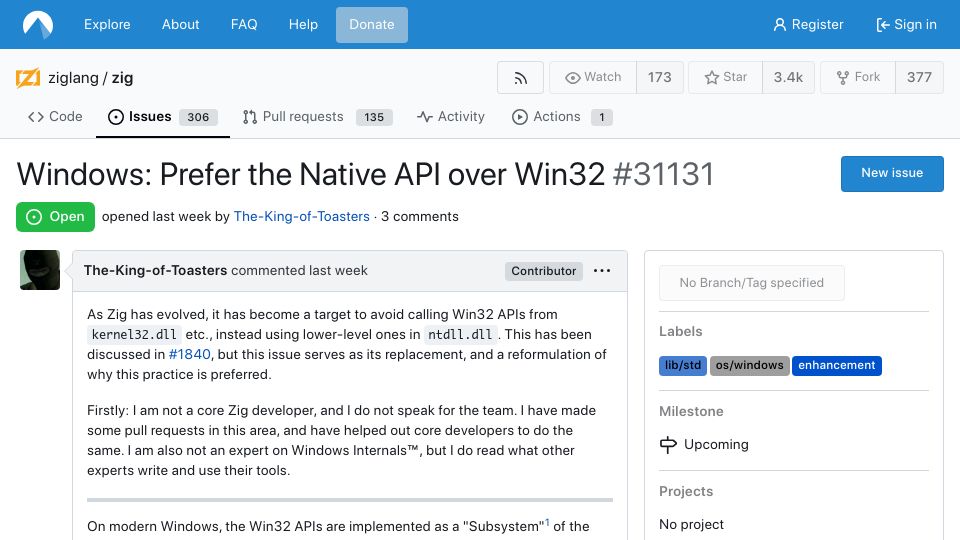
Task: Click the milestone signpost icon
Action: coord(668,444)
